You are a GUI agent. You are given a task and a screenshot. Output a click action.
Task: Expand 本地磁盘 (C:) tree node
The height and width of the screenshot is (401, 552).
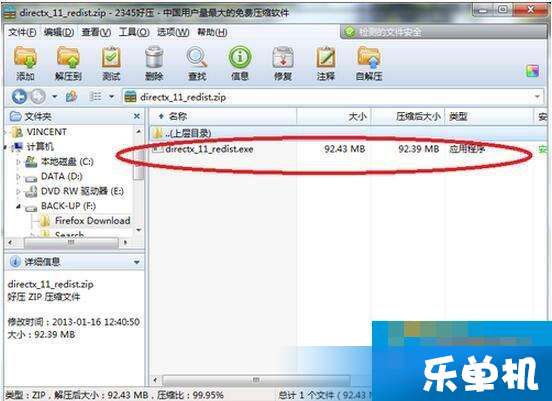pos(19,162)
